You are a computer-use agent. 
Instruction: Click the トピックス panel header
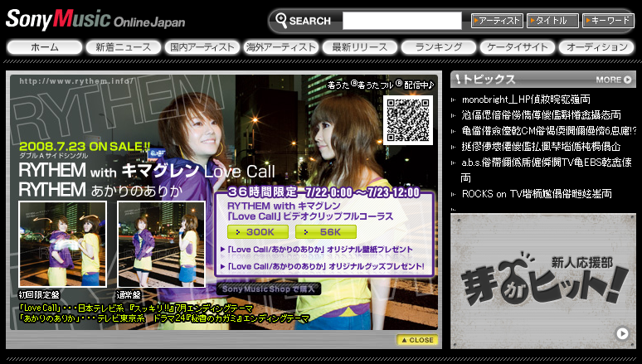point(543,79)
